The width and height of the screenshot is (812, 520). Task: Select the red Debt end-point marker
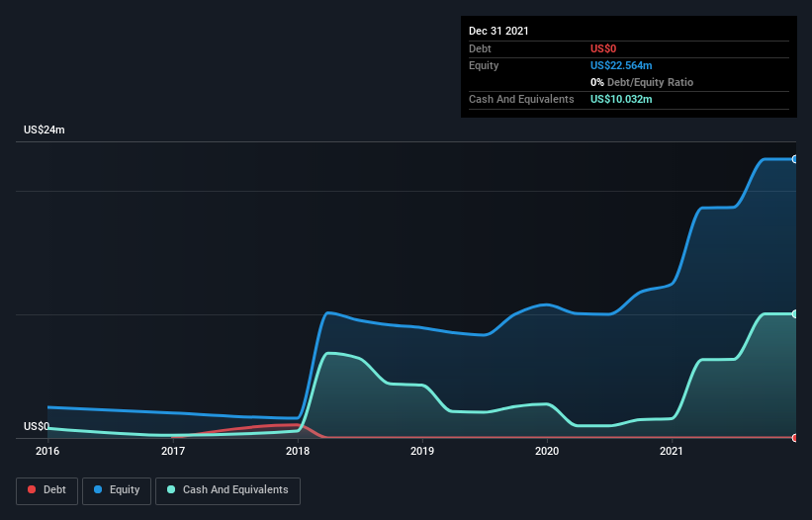click(x=795, y=438)
